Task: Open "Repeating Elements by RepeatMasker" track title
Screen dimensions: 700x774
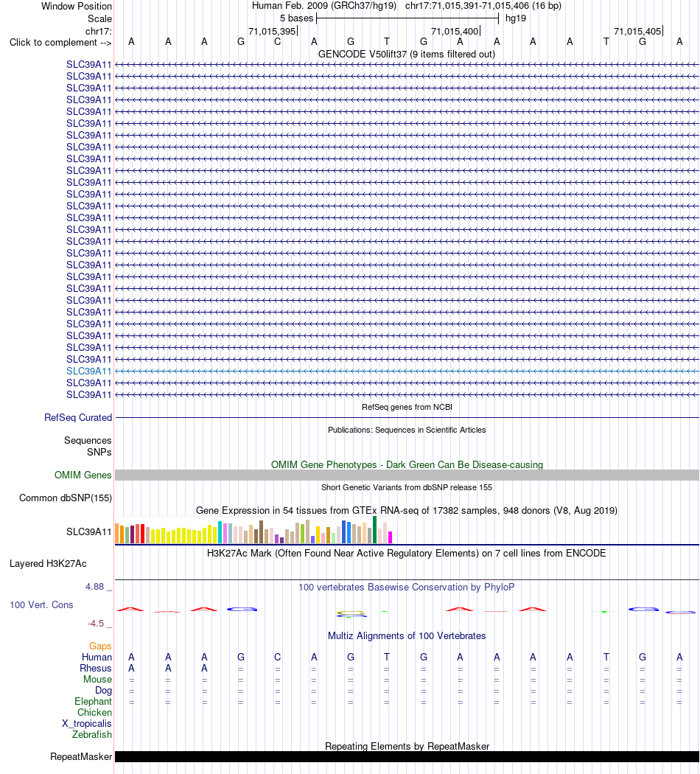Action: 407,746
